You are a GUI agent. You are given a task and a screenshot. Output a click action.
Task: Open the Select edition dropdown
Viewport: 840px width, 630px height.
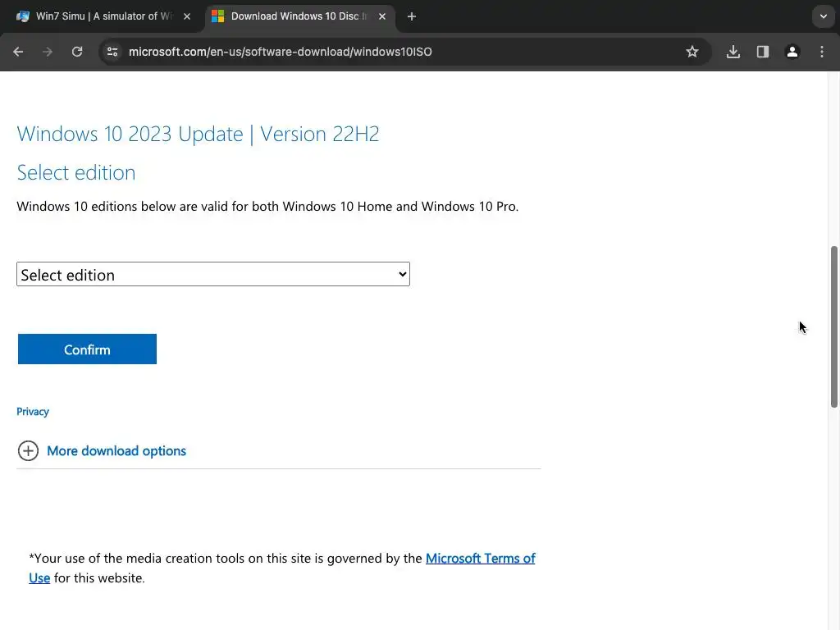coord(213,274)
